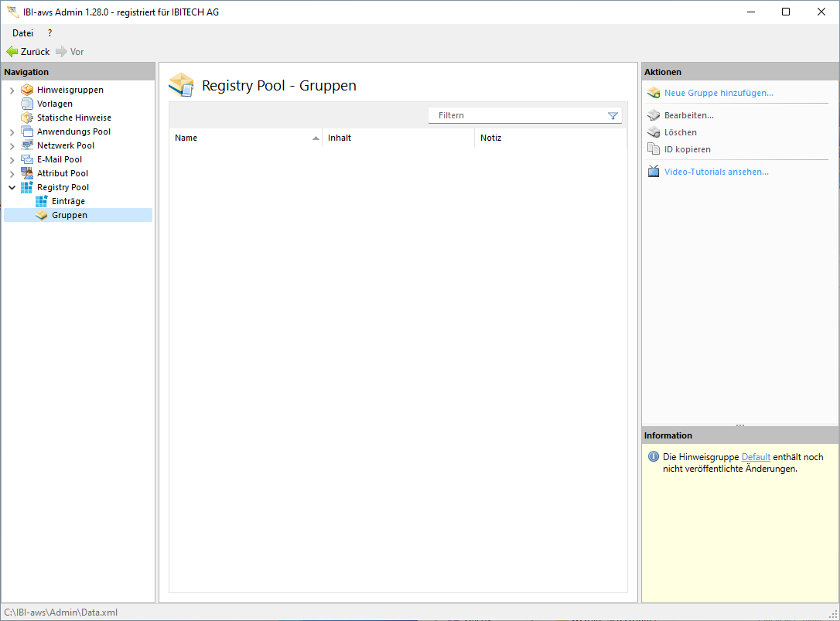Open the ? help menu
The image size is (840, 621).
coord(50,33)
